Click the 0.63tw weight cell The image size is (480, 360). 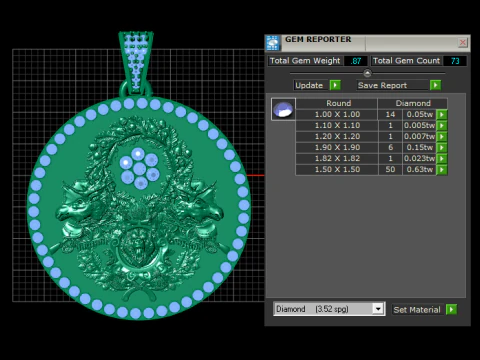pos(419,169)
